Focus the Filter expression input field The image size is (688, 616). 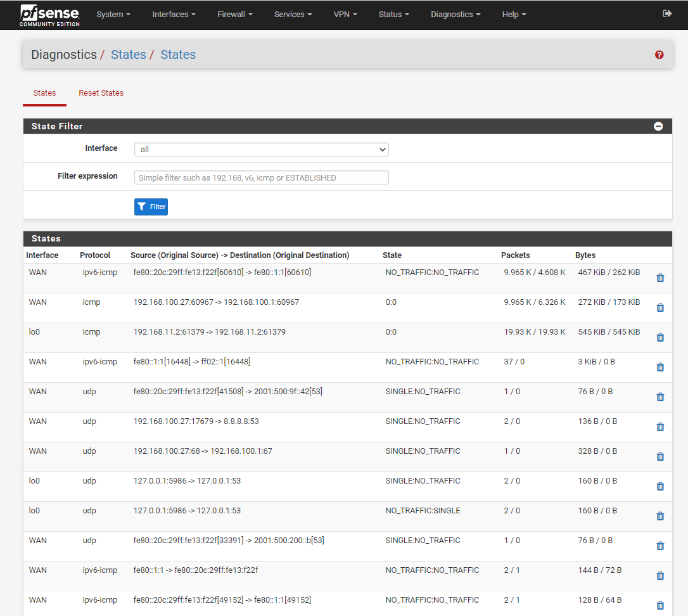click(262, 177)
